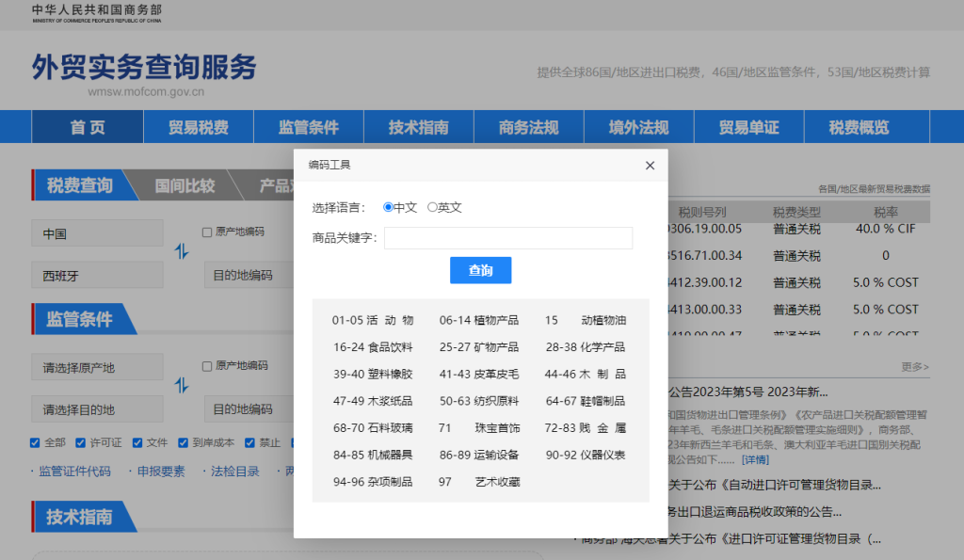Swap origin and destination in 监管条件

click(x=182, y=386)
